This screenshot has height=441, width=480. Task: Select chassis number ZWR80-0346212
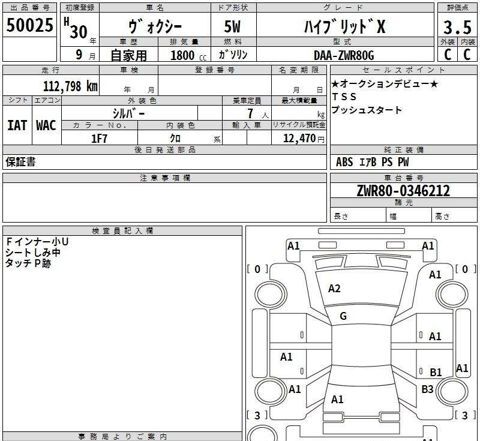(x=403, y=191)
